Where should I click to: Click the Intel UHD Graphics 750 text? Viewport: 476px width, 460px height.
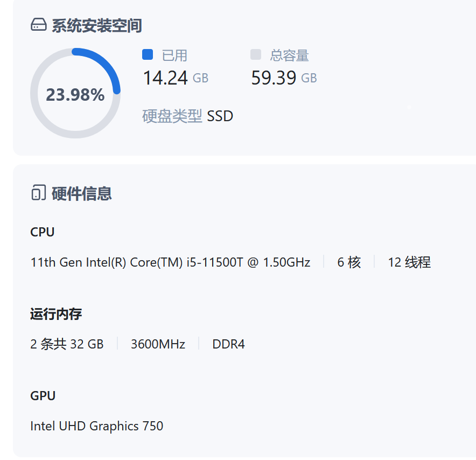click(x=97, y=426)
